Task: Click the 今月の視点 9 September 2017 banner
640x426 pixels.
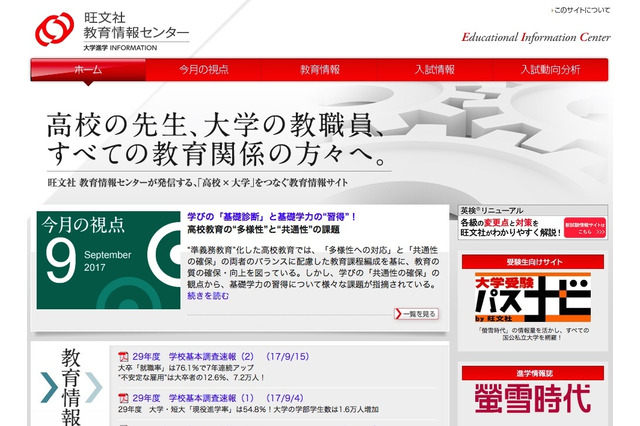Action: 108,260
